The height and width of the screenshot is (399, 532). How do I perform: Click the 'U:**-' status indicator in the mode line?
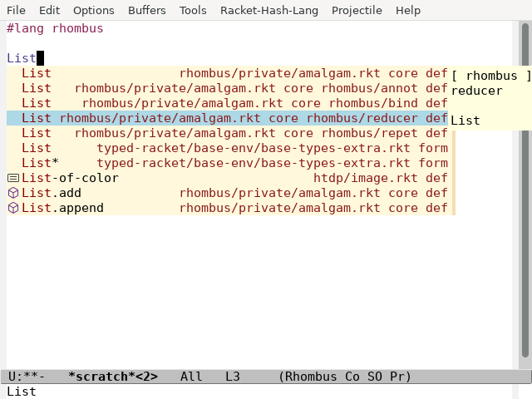pyautogui.click(x=26, y=377)
